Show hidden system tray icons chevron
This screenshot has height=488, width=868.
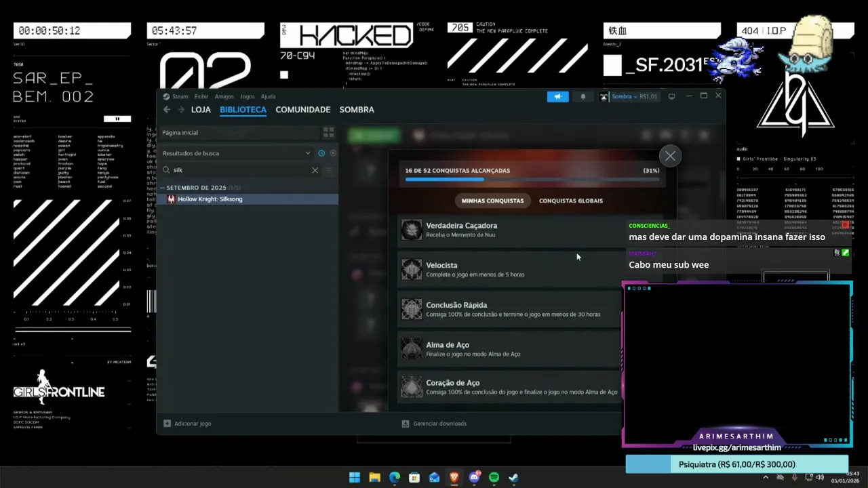tap(766, 477)
